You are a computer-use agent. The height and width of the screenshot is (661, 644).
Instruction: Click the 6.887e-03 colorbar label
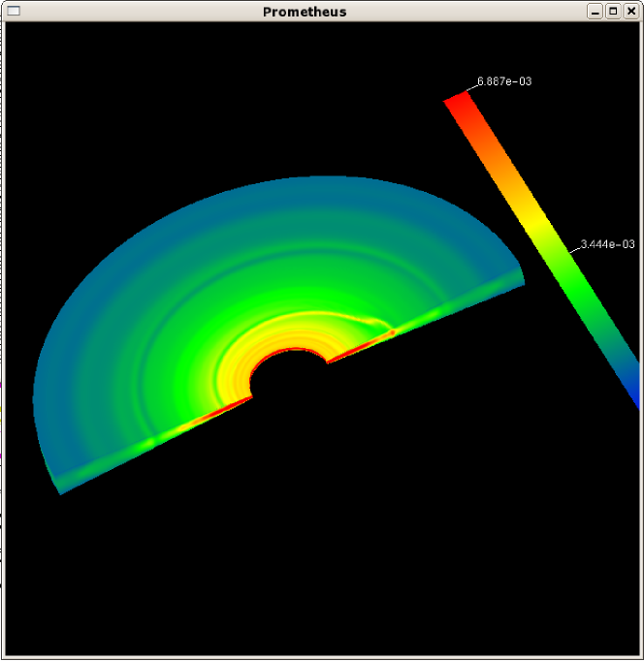[x=504, y=81]
